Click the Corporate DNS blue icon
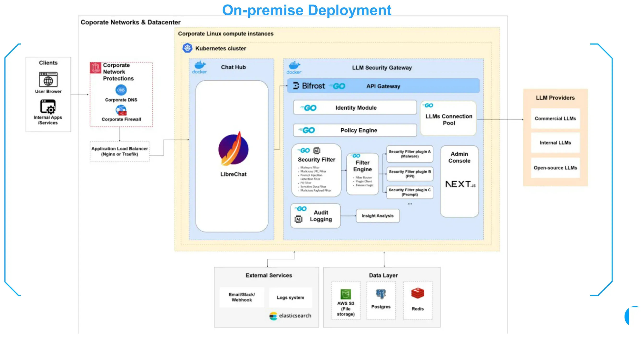 121,90
